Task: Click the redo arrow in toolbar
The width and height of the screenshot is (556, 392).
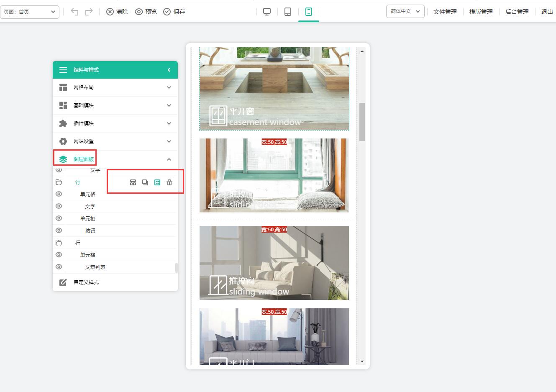Action: (89, 12)
